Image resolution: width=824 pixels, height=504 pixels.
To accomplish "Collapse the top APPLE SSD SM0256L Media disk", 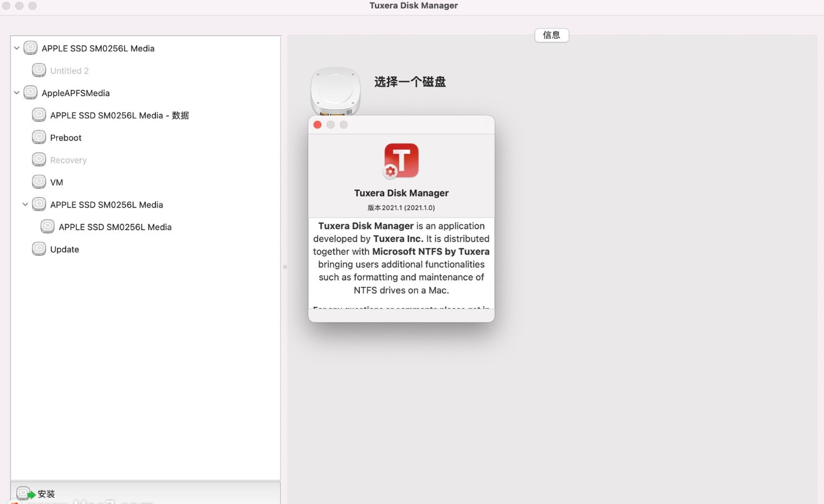I will [x=17, y=48].
